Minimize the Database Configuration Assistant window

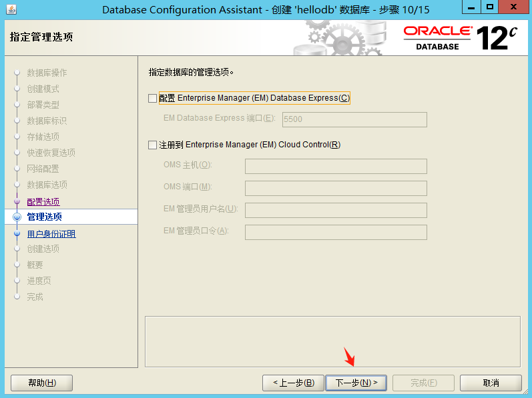[x=471, y=7]
